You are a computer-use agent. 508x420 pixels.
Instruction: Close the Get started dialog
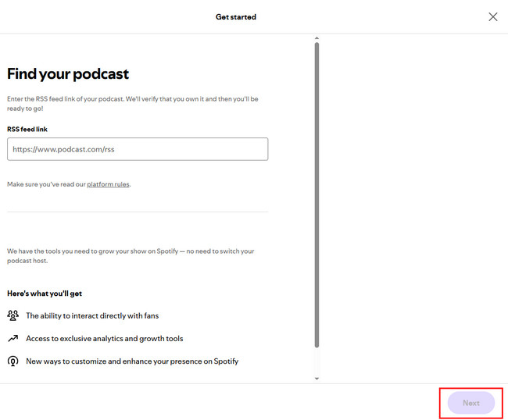tap(493, 17)
